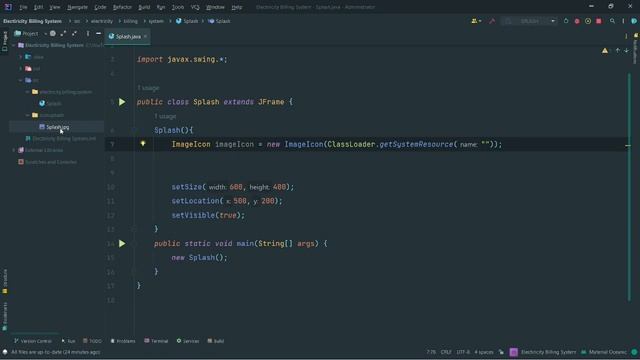Viewport: 640px width, 360px height.
Task: Select Scratches and Consoles
Action: pos(47,162)
